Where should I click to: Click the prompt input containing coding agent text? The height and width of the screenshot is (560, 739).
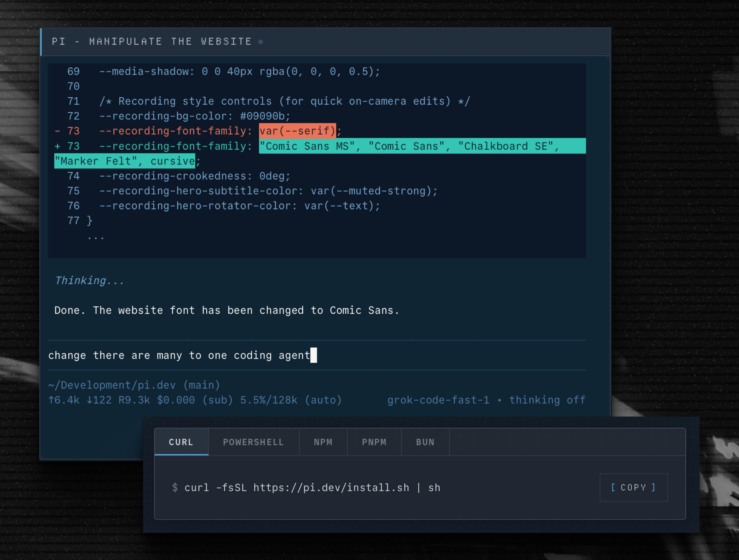pyautogui.click(x=317, y=355)
